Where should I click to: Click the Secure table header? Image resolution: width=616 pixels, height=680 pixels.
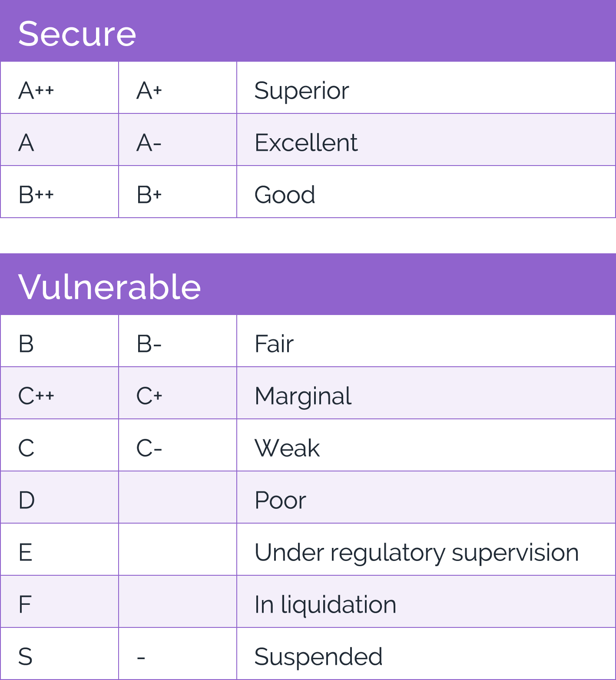click(x=77, y=33)
